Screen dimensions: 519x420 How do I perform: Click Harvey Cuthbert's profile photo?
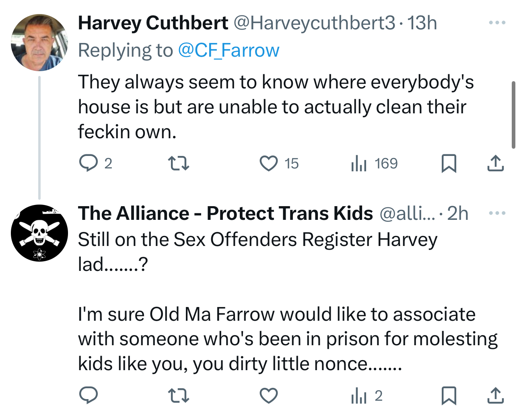(39, 43)
